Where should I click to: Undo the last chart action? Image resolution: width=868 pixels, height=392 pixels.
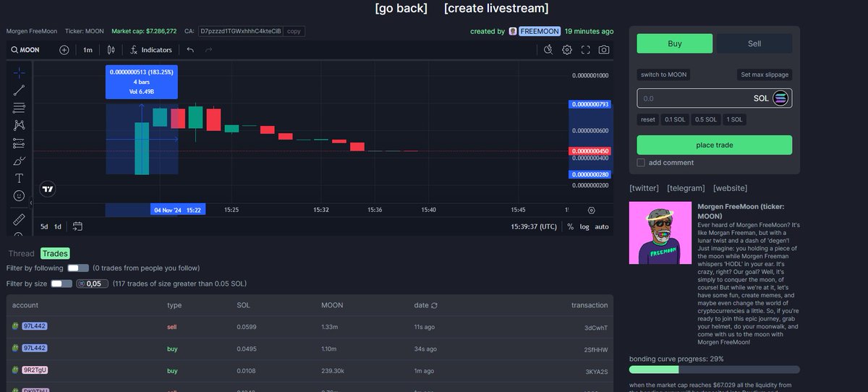click(x=190, y=50)
